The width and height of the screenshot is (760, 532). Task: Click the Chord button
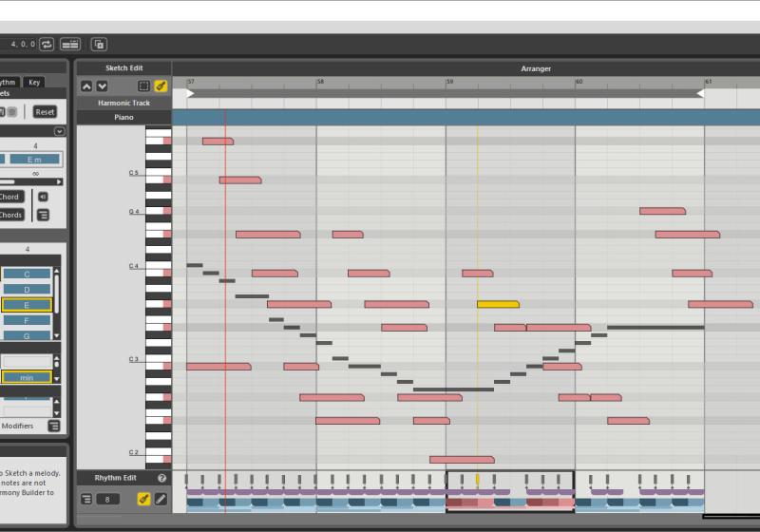tap(10, 197)
